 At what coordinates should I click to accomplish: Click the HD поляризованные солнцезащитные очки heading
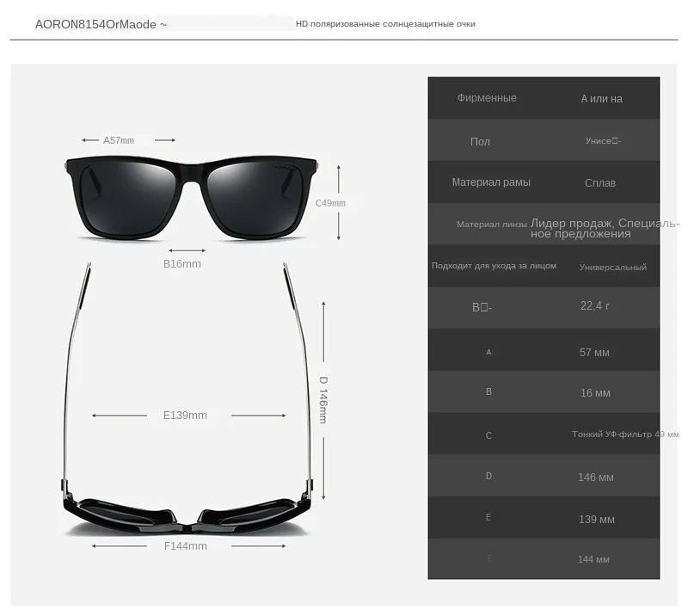click(x=385, y=24)
